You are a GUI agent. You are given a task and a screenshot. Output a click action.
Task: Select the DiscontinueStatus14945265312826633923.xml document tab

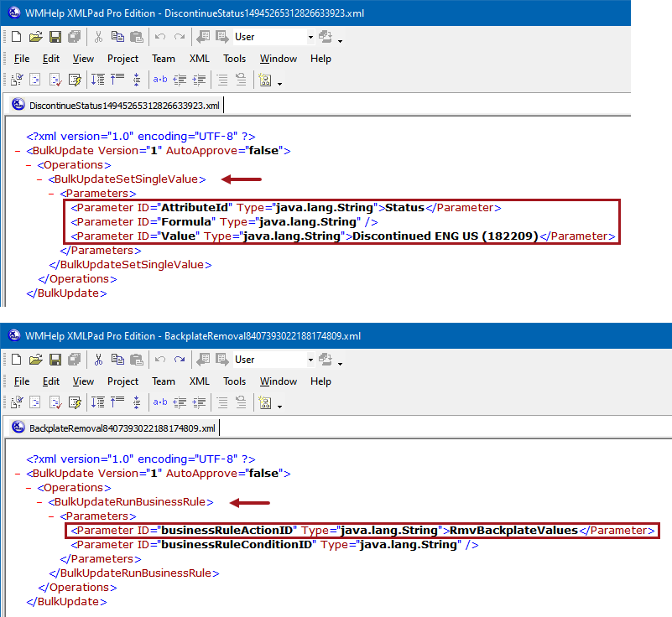pyautogui.click(x=123, y=106)
